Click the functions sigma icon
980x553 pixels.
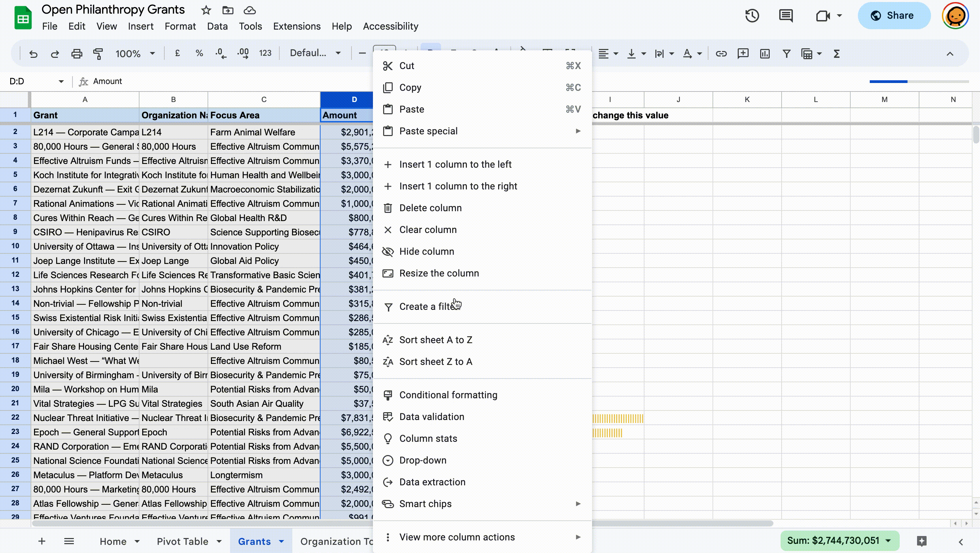[x=836, y=54]
